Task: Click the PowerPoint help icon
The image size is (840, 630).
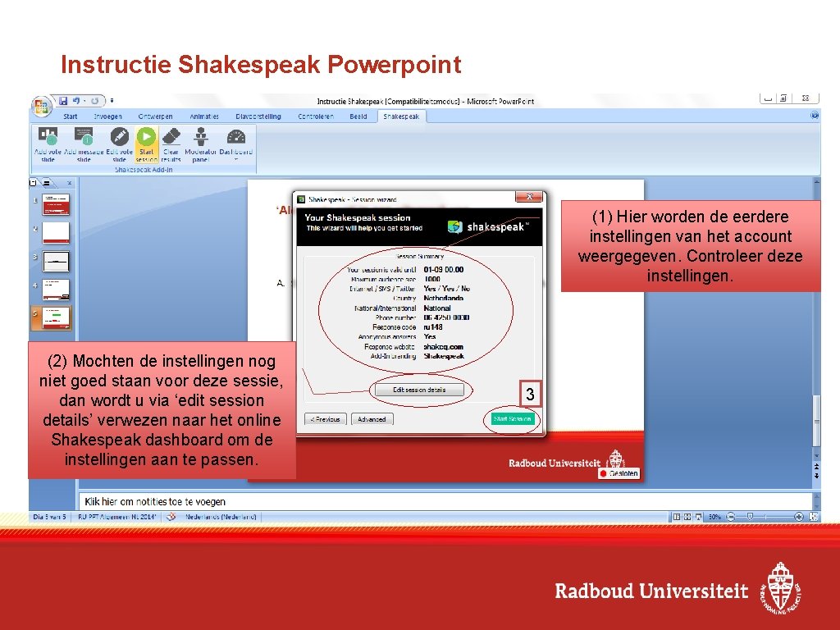Action: pyautogui.click(x=815, y=115)
